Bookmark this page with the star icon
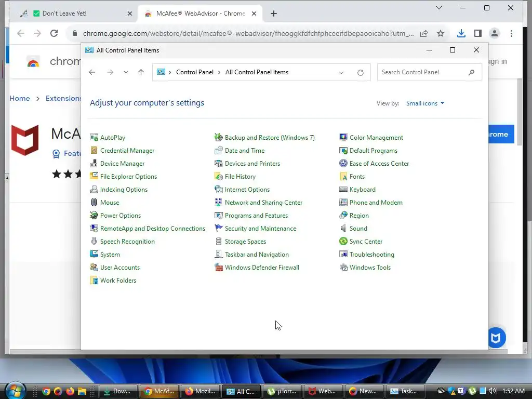 (441, 33)
